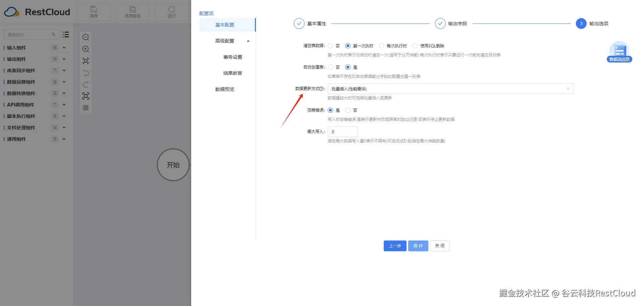Image resolution: width=644 pixels, height=306 pixels.
Task: Click the redo arrow icon
Action: [86, 84]
